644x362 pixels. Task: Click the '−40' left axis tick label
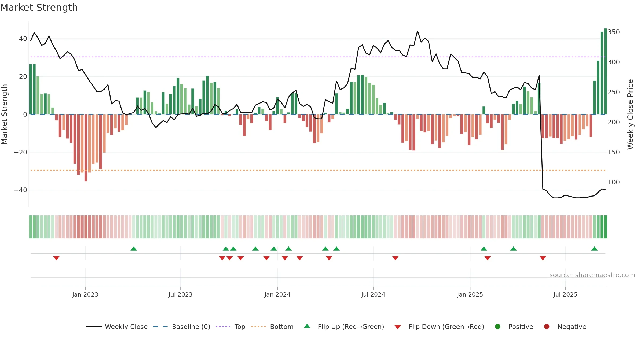tap(21, 190)
